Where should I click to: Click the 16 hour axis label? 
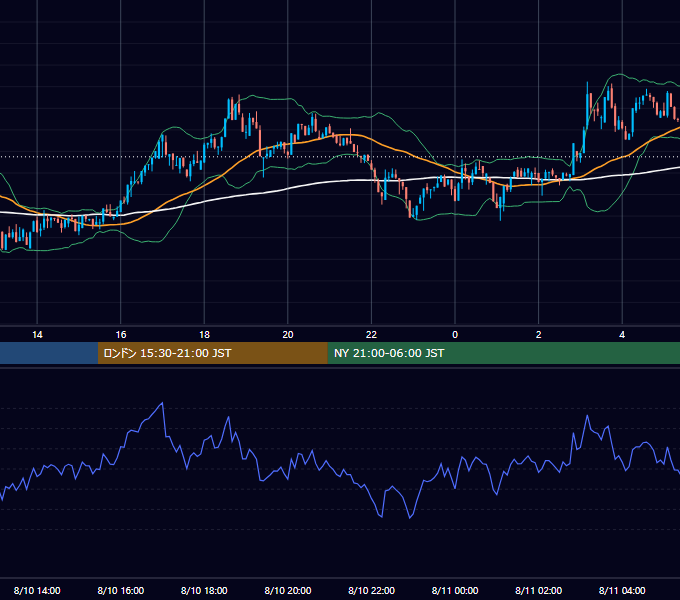121,335
